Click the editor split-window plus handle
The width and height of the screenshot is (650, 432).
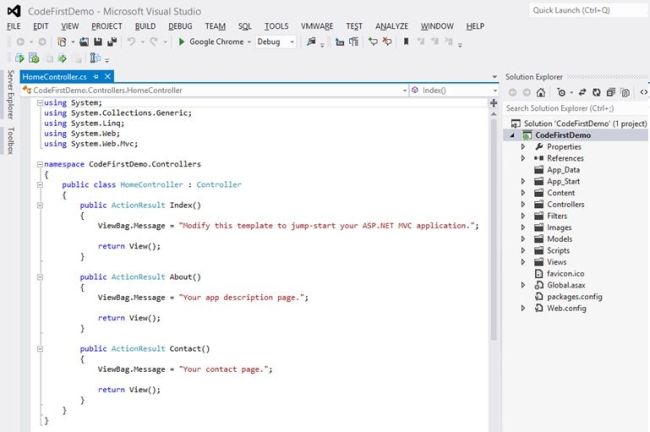[x=493, y=103]
